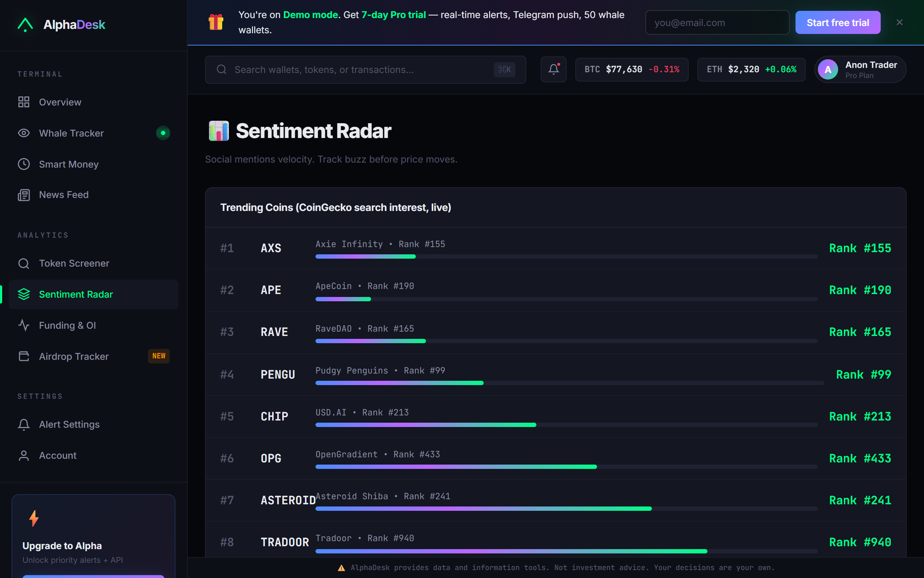Viewport: 924px width, 578px height.
Task: Click green Rank #433 value
Action: [x=860, y=458]
